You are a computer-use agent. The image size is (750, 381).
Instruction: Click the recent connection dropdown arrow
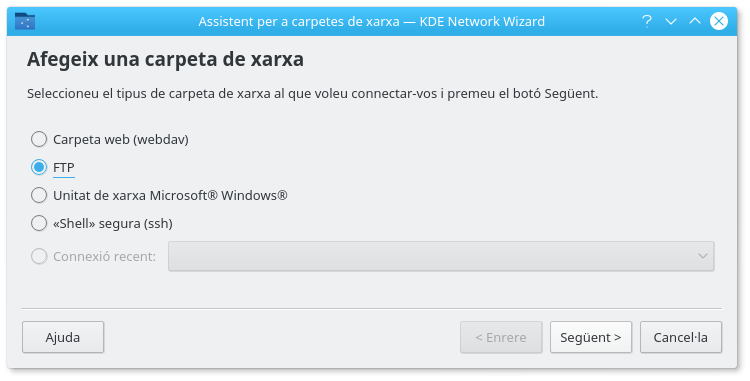(702, 256)
